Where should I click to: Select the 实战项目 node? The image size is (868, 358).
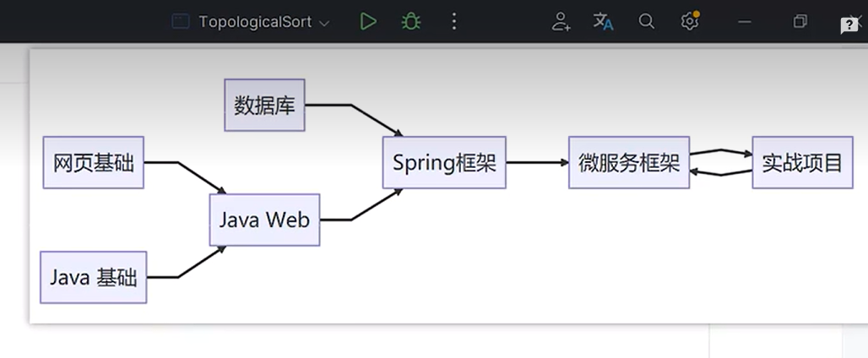(802, 162)
